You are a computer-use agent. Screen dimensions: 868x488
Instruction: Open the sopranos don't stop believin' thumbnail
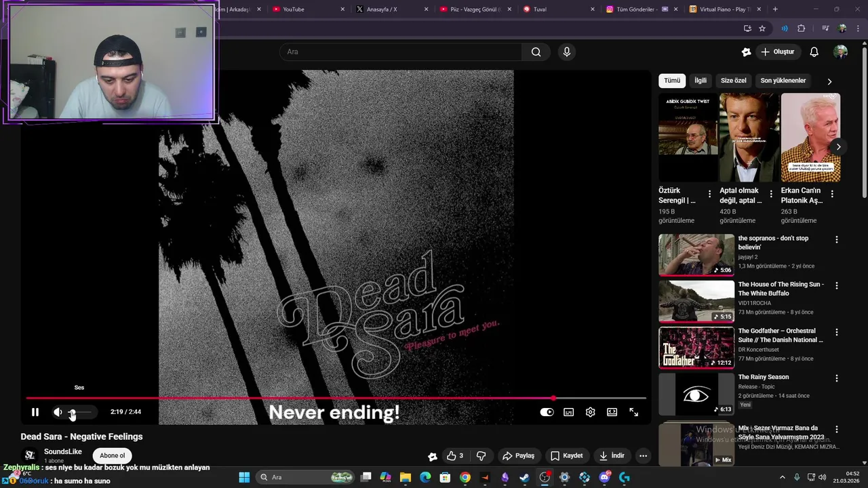coord(696,255)
